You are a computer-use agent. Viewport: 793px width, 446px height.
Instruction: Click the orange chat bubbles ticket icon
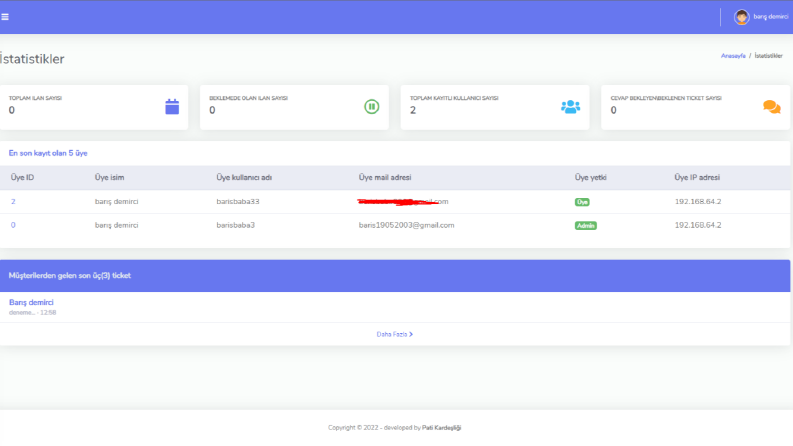click(x=772, y=107)
